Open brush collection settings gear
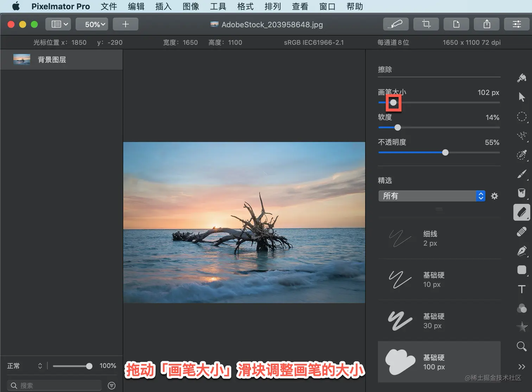The height and width of the screenshot is (392, 532). click(x=494, y=196)
